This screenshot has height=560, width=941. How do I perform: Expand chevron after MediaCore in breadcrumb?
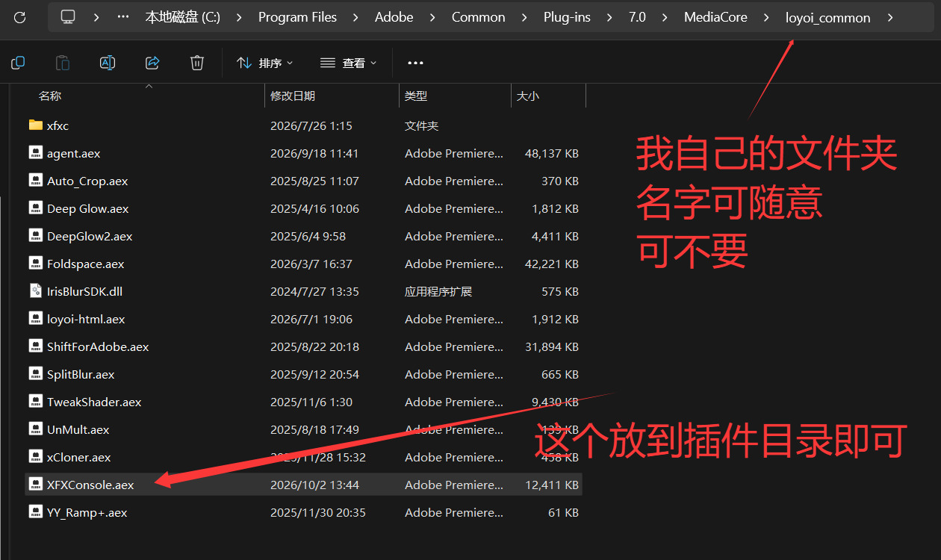pos(767,17)
